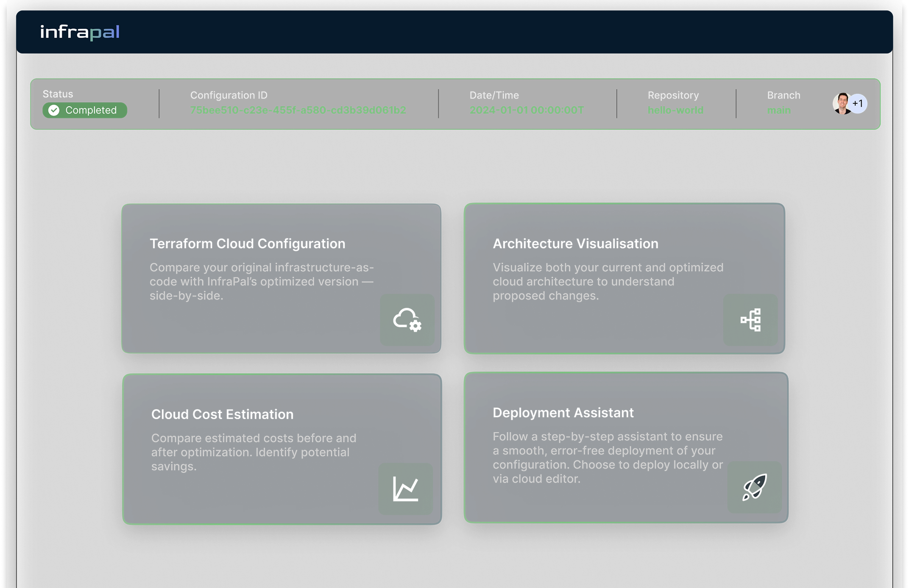The width and height of the screenshot is (909, 588).
Task: Open Architecture Visualisation card title
Action: (575, 244)
